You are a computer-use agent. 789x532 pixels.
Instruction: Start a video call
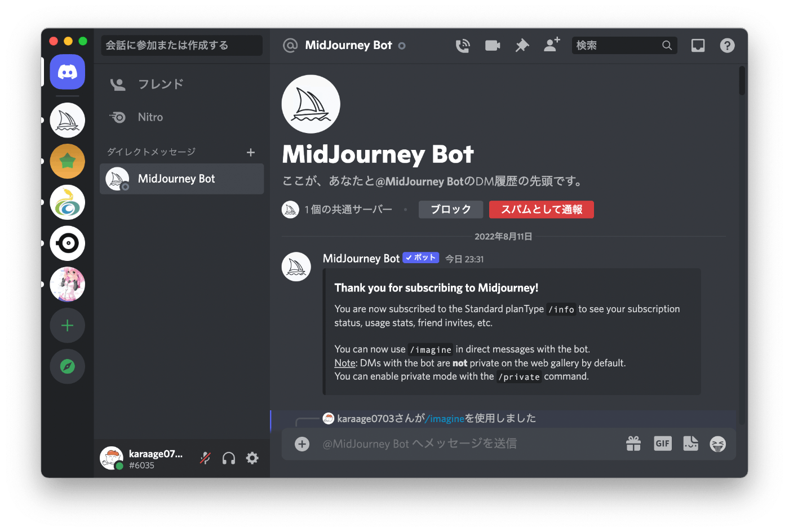(x=493, y=46)
